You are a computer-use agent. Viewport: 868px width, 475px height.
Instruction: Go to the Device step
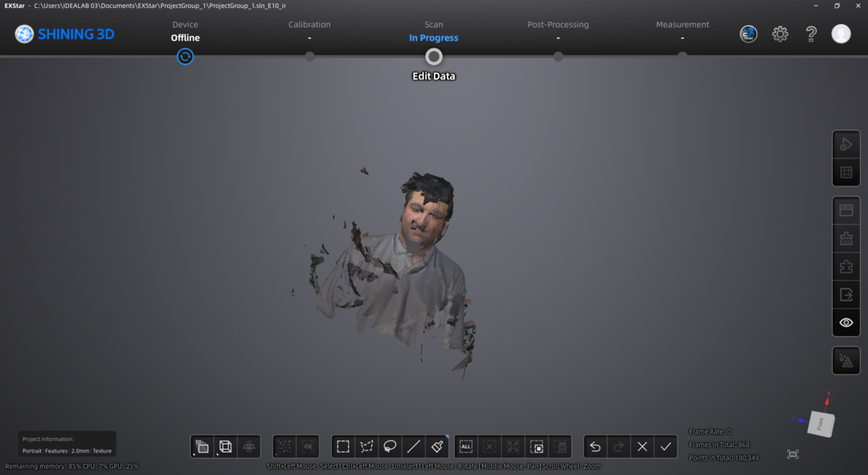point(185,24)
